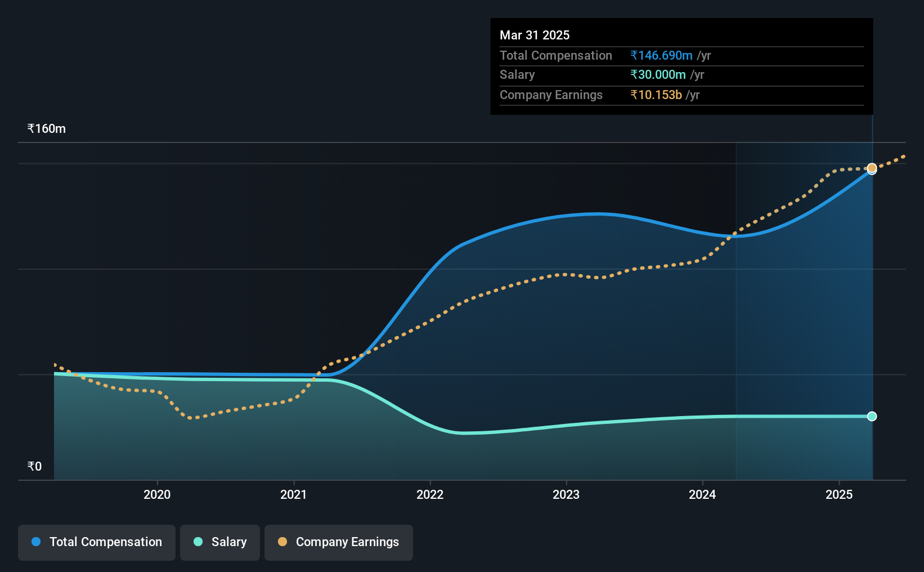Select the 2024 x-axis label

click(x=702, y=494)
